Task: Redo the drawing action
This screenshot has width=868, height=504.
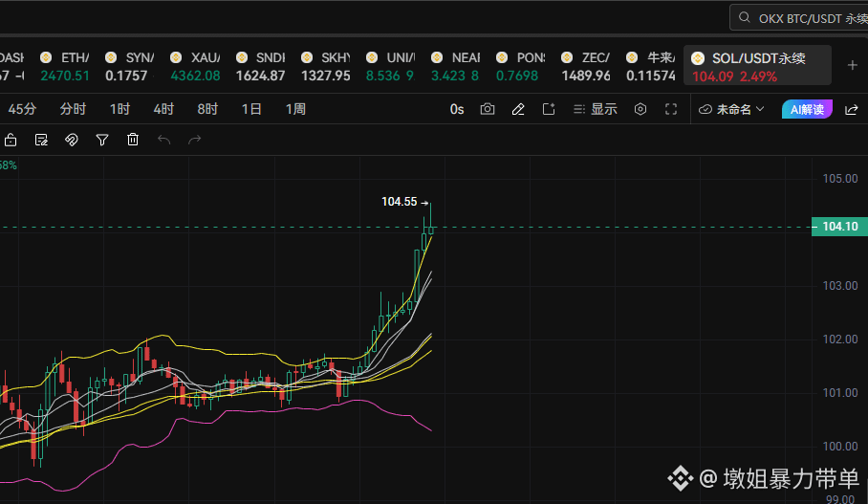Action: click(194, 140)
